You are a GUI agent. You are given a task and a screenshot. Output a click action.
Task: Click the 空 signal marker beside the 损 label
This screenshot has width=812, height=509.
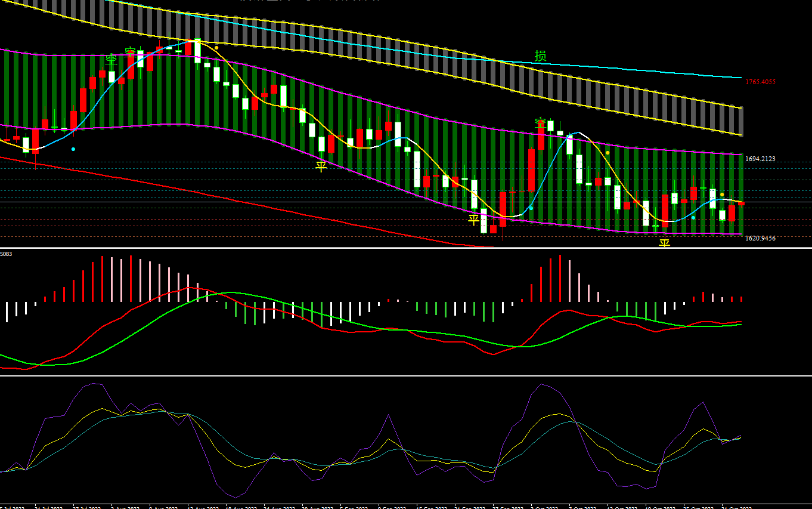[540, 124]
